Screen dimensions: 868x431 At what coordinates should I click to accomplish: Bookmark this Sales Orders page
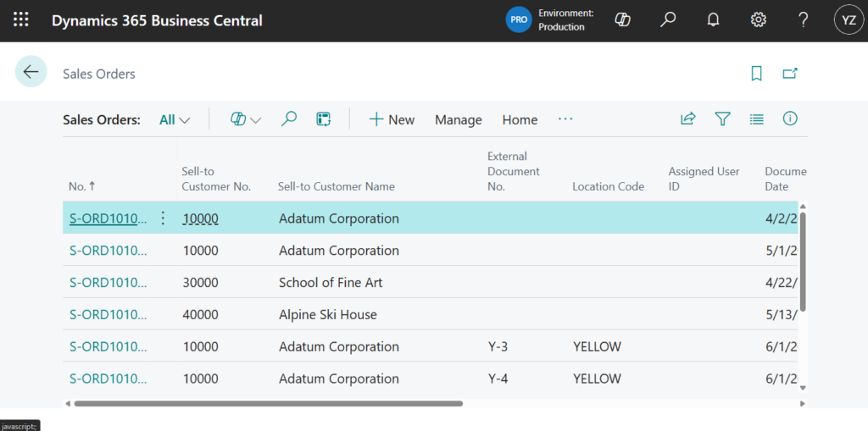point(756,74)
